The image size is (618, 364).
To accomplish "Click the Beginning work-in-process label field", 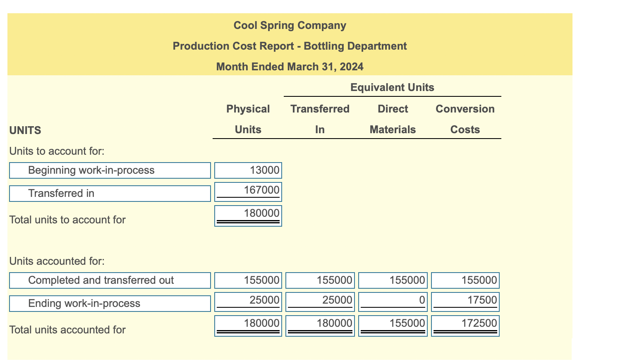I will (x=110, y=170).
